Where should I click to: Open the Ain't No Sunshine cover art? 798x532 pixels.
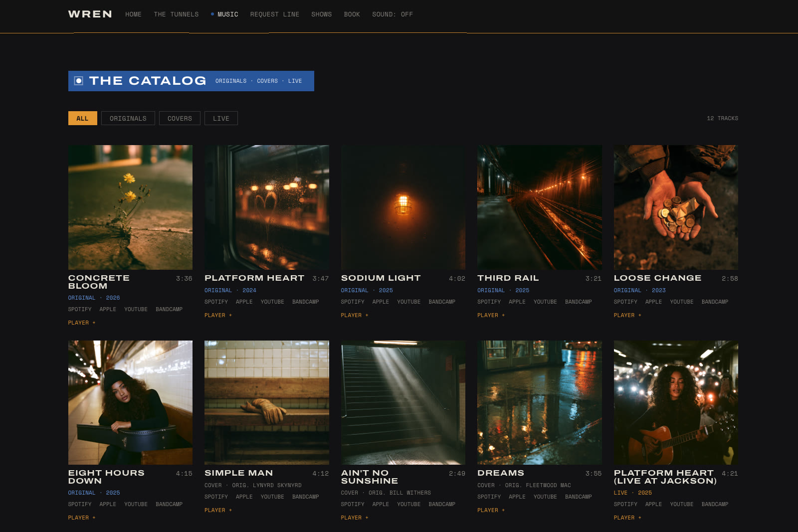tap(403, 402)
